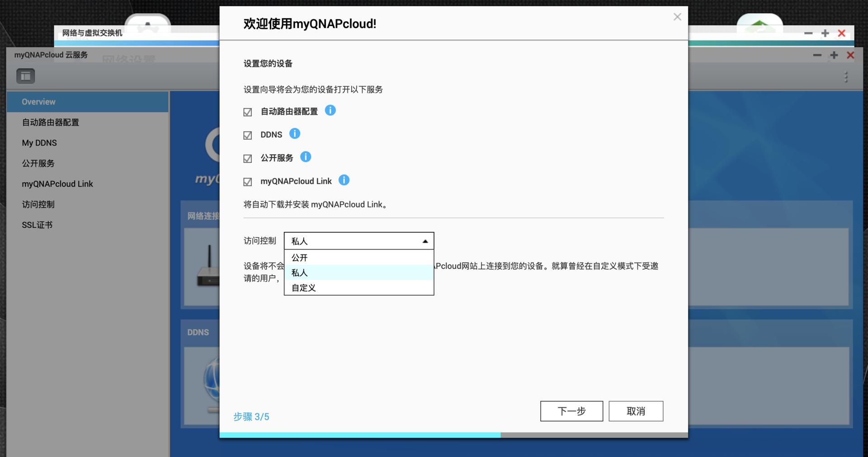Collapse the sidebar using the panel icon
This screenshot has width=868, height=457.
tap(25, 75)
